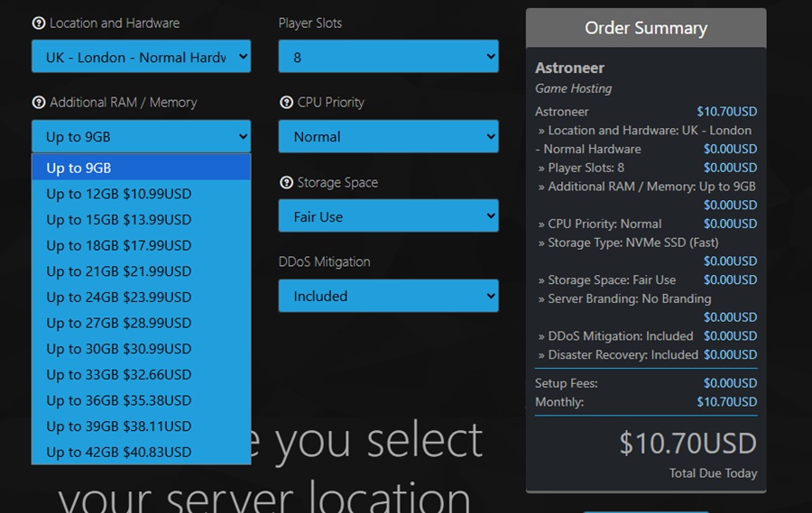Click Storage Space: Fair Use summary line
Viewport: 812px width, 513px height.
[646, 279]
